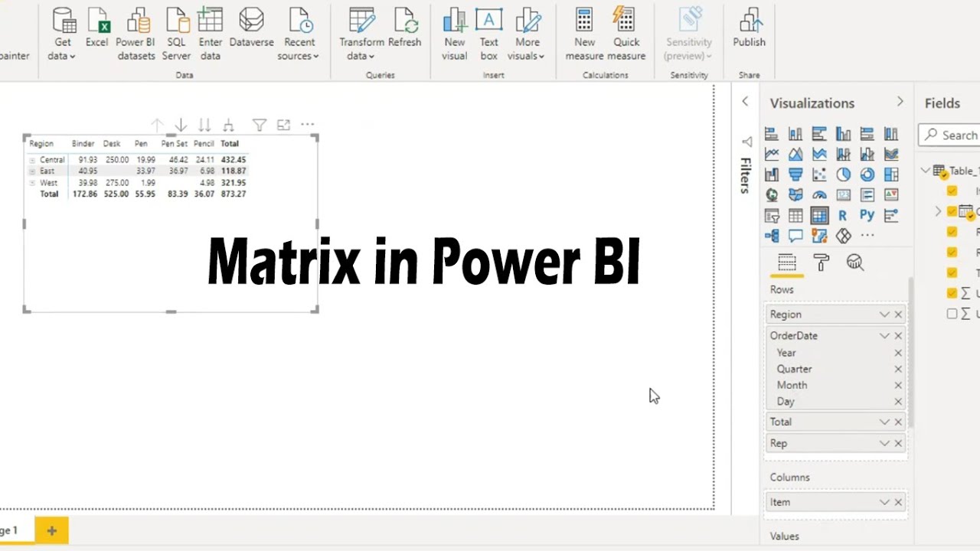Choose the Funnel visualization
Image resolution: width=980 pixels, height=551 pixels.
click(x=795, y=174)
